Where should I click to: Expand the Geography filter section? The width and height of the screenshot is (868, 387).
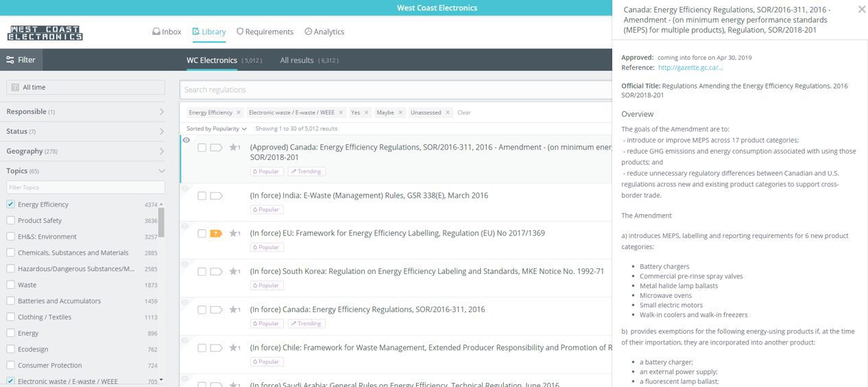(86, 151)
